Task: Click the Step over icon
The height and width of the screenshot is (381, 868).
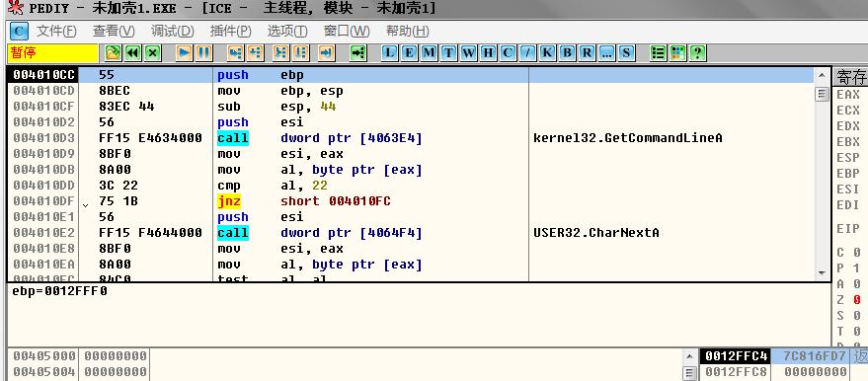Action: 255,53
